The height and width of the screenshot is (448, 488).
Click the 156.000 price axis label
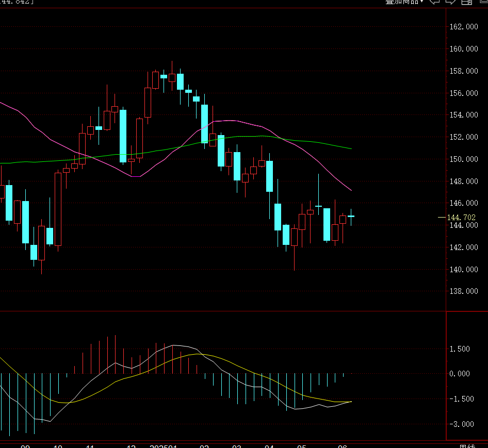pos(464,93)
